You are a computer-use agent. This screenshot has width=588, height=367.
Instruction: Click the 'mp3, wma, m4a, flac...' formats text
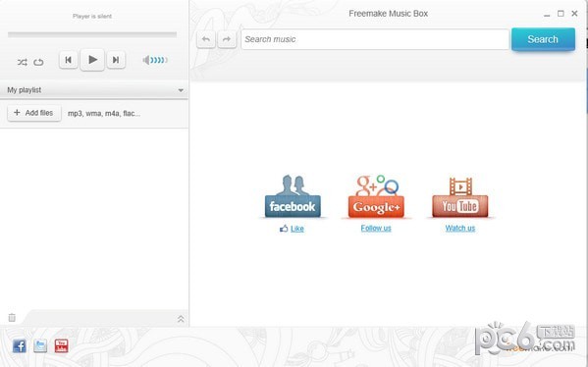tap(104, 113)
